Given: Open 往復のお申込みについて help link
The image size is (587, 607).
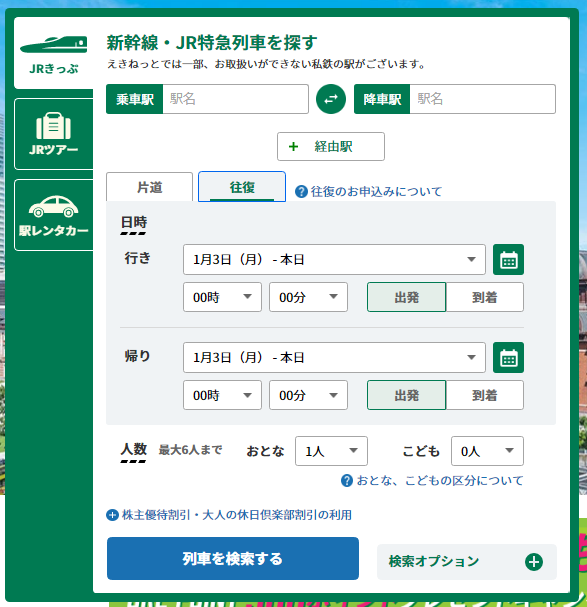Looking at the screenshot, I should [368, 191].
